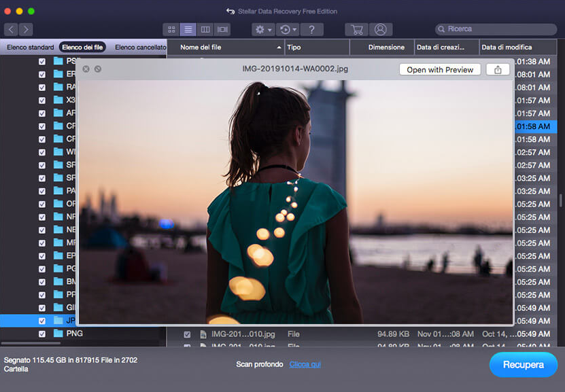The width and height of the screenshot is (565, 392).
Task: Sort the list by Nome del file
Action: [x=226, y=47]
